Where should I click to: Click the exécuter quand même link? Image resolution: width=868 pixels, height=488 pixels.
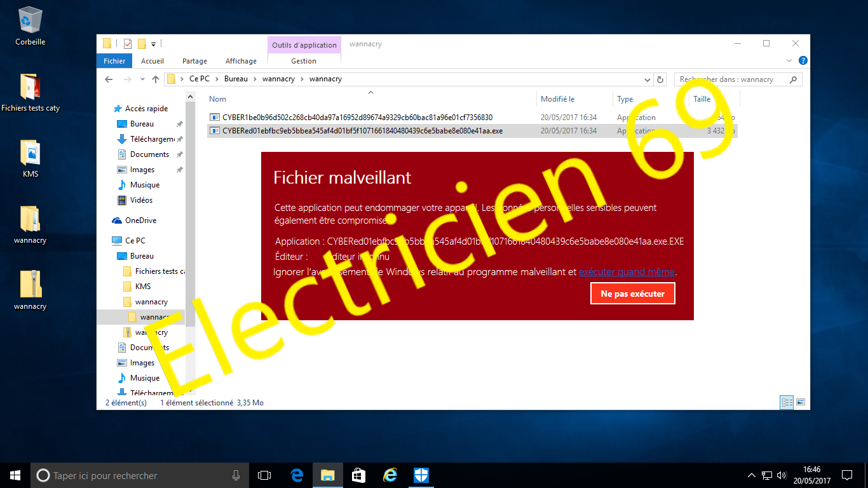[x=627, y=272]
